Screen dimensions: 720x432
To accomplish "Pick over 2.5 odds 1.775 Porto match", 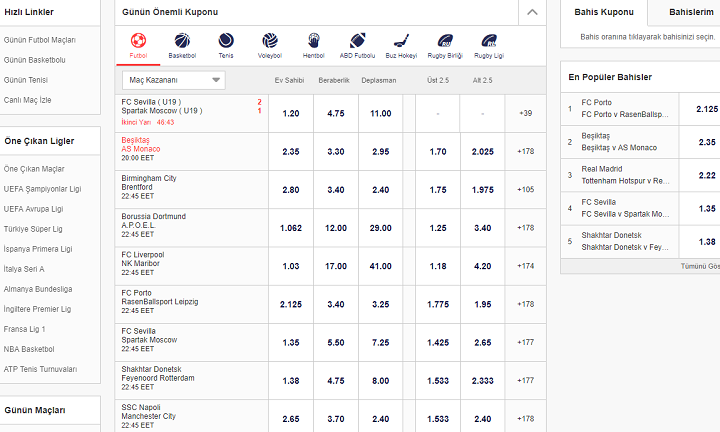I will coord(438,304).
